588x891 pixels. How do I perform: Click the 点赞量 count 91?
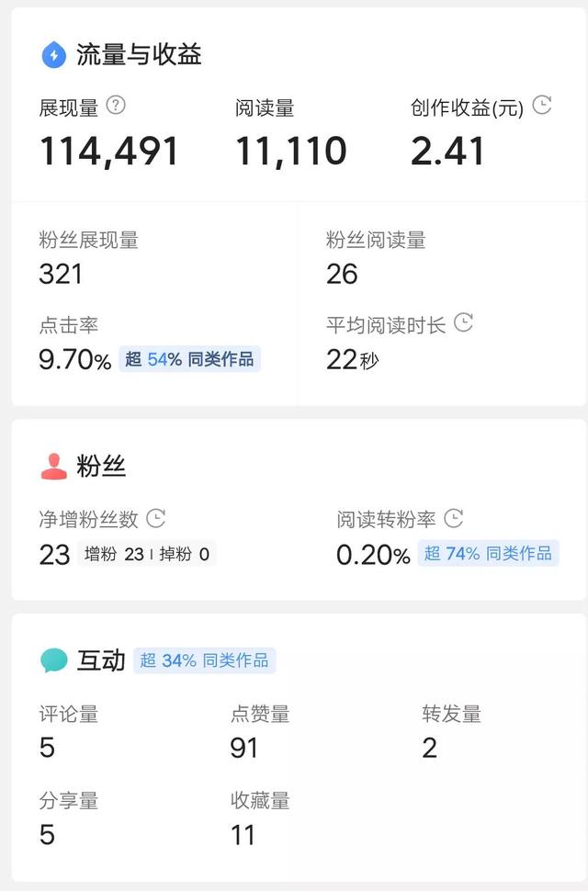pyautogui.click(x=244, y=748)
